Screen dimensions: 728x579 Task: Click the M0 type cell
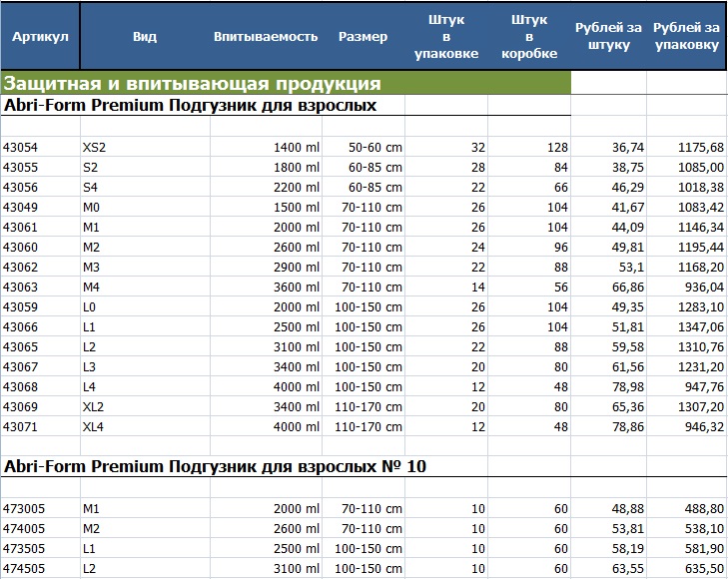(x=146, y=207)
